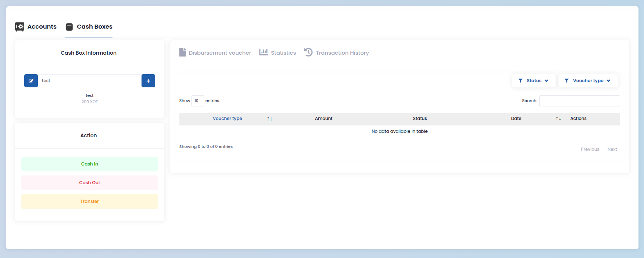Click the Voucher type filter funnel icon

pyautogui.click(x=567, y=81)
